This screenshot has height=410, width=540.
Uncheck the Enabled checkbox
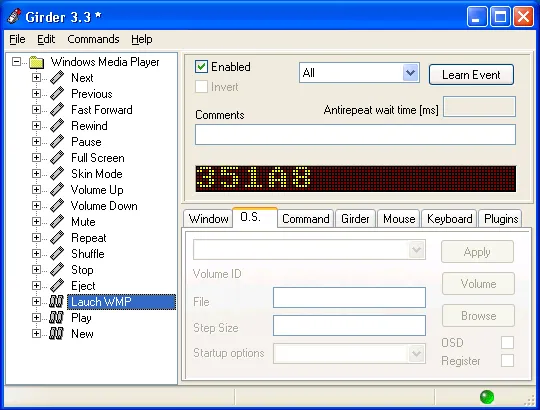click(201, 66)
